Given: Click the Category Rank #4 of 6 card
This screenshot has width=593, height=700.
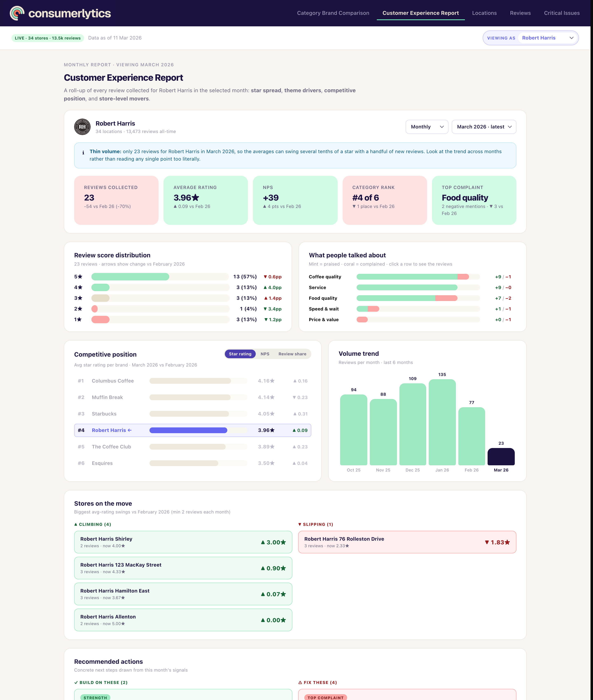Looking at the screenshot, I should click(x=385, y=200).
